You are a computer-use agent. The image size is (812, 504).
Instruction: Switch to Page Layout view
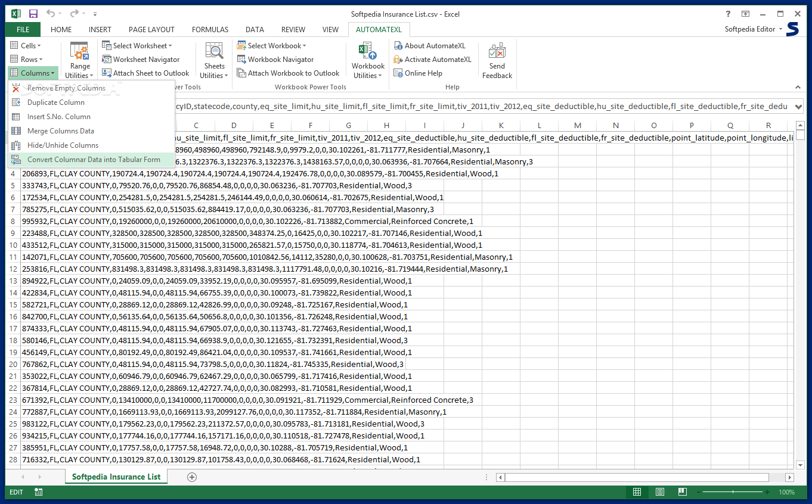tap(660, 492)
